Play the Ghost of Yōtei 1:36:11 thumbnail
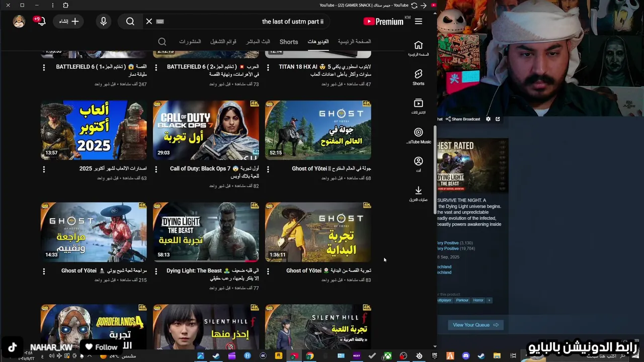The width and height of the screenshot is (644, 362). click(318, 232)
